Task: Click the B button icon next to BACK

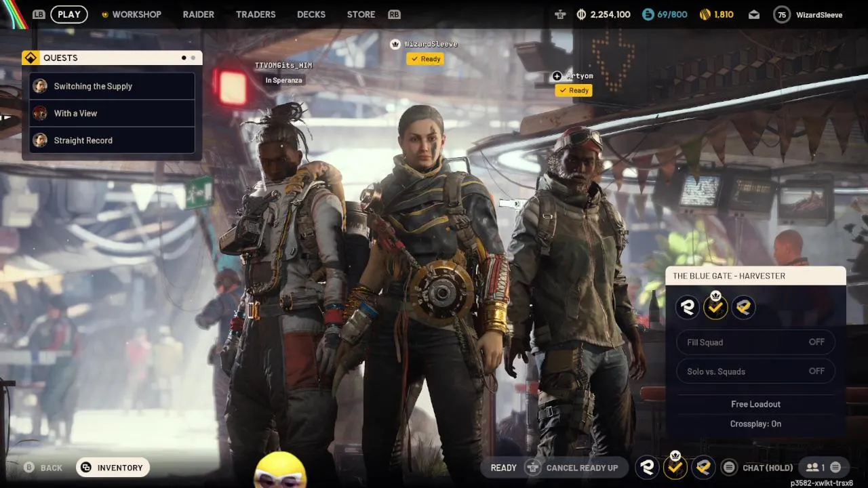Action: point(29,468)
